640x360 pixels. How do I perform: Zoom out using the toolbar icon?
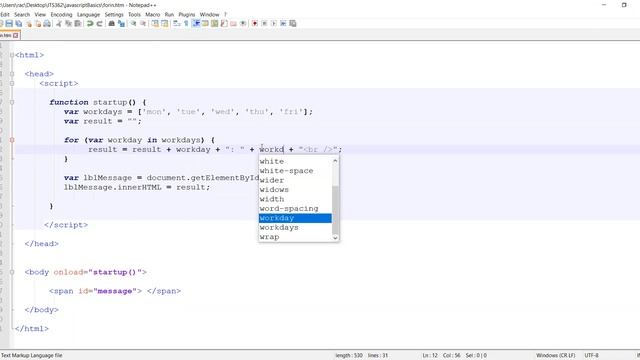[143, 24]
